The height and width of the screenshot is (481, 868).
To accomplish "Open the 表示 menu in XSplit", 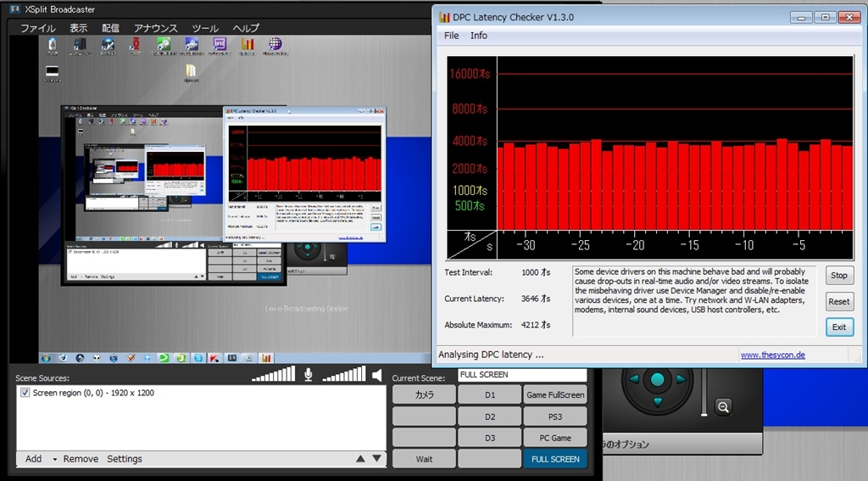I will point(78,28).
